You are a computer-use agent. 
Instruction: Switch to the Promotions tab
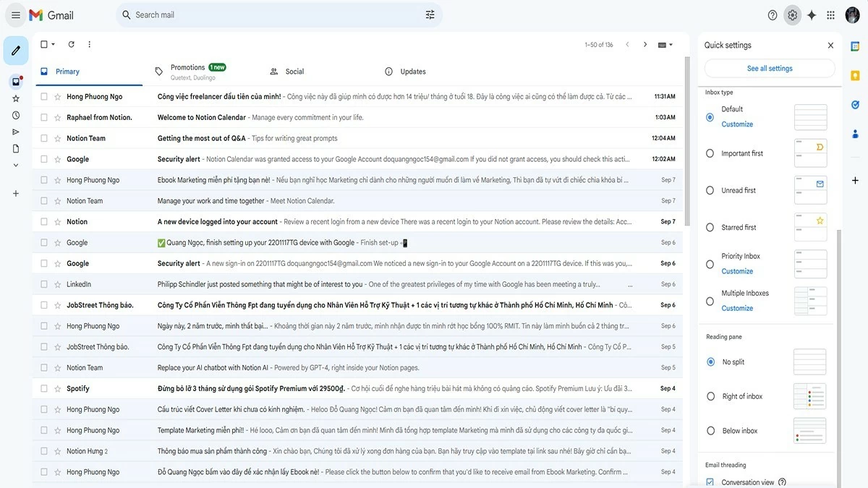pos(187,70)
